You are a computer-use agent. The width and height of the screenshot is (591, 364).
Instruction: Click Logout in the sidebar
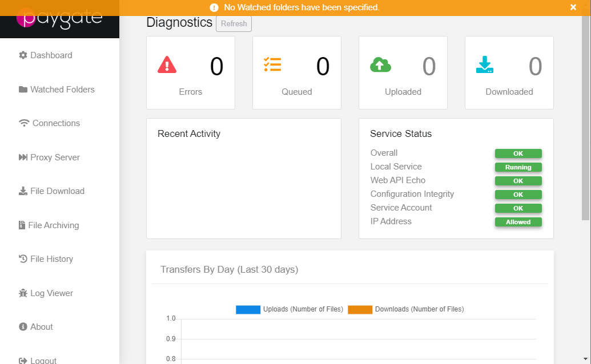pyautogui.click(x=38, y=361)
